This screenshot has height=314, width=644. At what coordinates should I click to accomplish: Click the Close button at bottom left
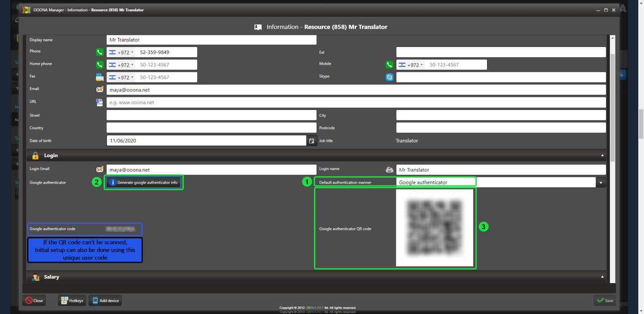tap(34, 301)
